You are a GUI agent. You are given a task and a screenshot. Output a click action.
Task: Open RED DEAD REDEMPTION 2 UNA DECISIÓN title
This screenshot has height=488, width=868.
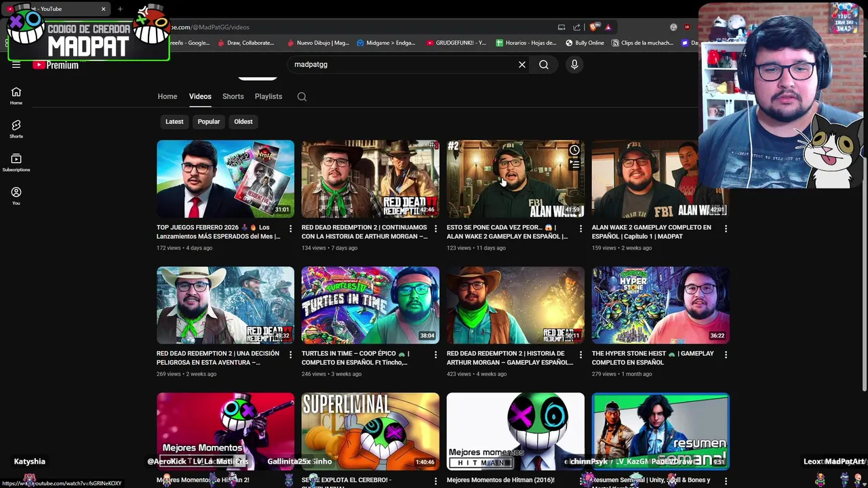[218, 358]
